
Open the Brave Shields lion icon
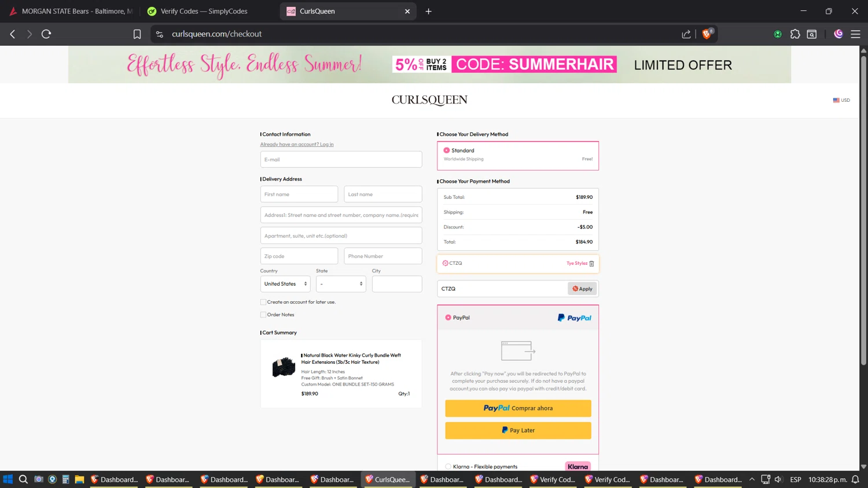point(707,34)
